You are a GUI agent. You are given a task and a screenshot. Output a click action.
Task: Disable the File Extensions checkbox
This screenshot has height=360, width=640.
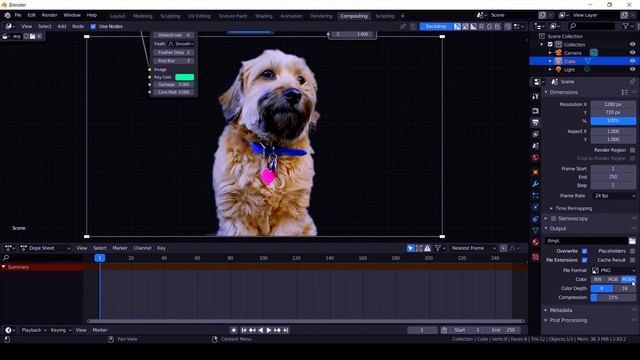pos(584,260)
